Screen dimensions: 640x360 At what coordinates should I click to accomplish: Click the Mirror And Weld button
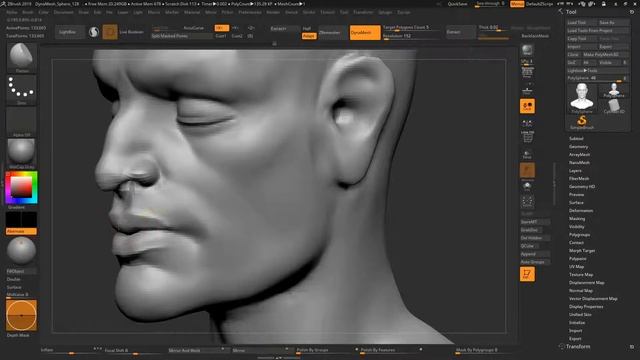click(197, 351)
